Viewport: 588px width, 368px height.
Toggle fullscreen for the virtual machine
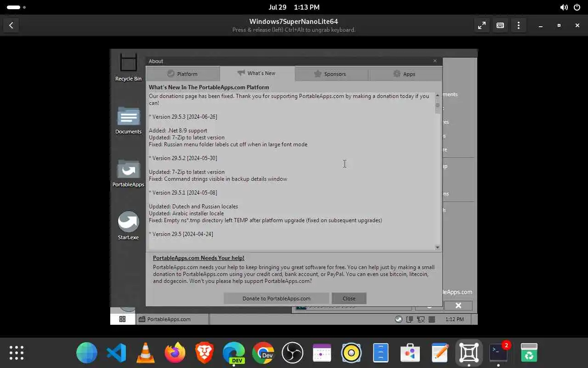pyautogui.click(x=481, y=26)
